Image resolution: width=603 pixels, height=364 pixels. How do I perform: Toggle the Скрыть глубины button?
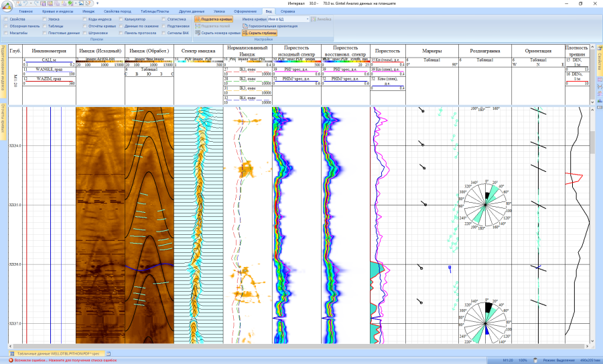click(x=259, y=33)
